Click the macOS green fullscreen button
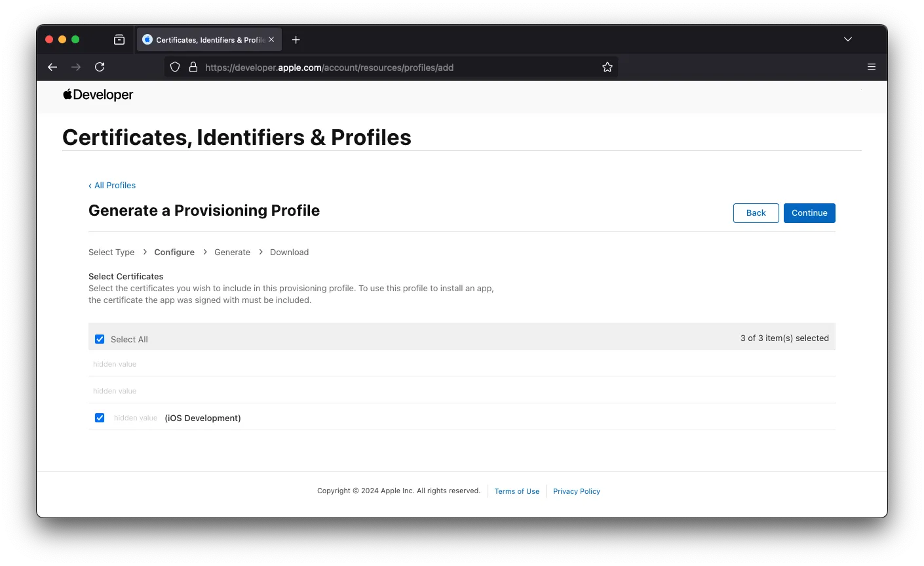The image size is (924, 566). click(75, 39)
